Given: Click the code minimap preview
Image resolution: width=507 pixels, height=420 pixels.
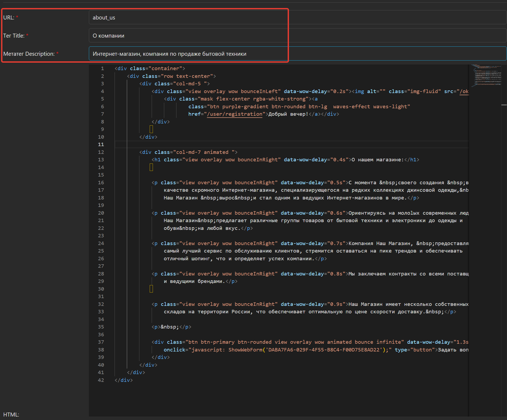Looking at the screenshot, I should [485, 75].
